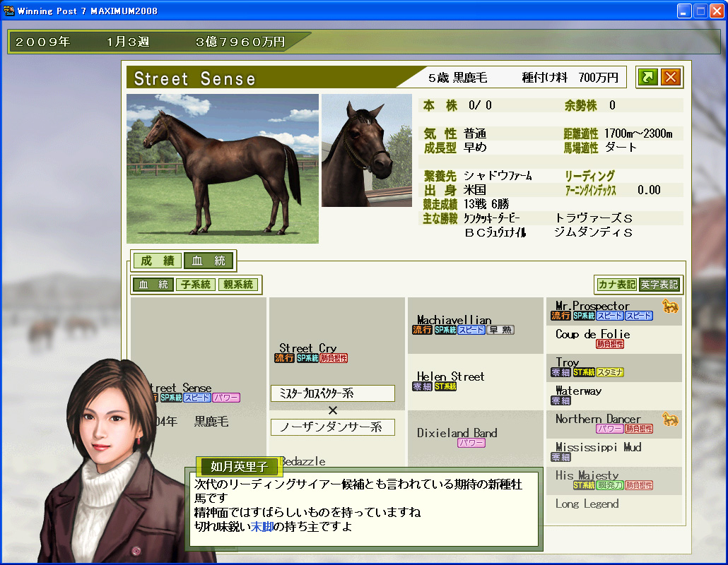Select Long Legend pedigree entry

point(587,504)
